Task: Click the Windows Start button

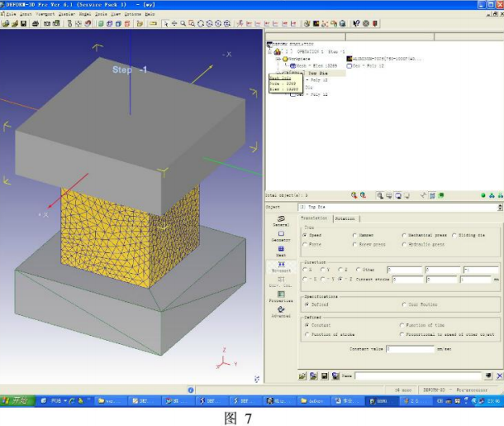Action: 16,400
